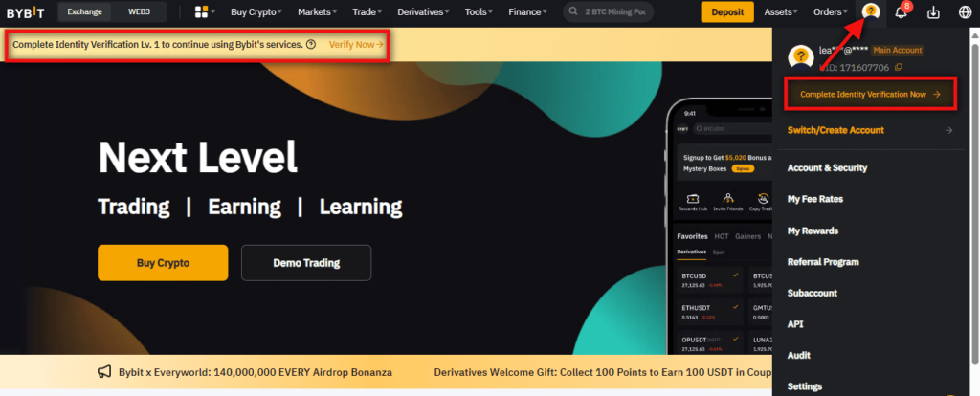Expand the Derivatives menu
Screen dimensions: 980x396
(x=423, y=11)
